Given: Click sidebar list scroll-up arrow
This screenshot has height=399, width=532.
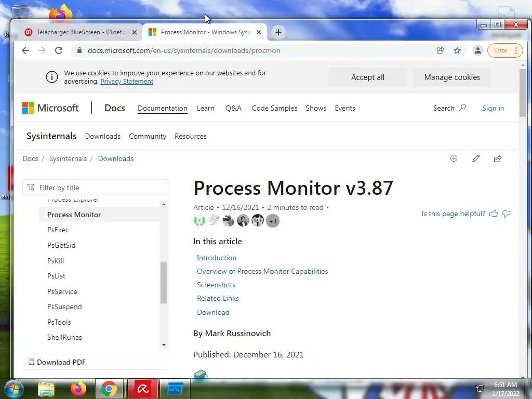Looking at the screenshot, I should pos(164,204).
